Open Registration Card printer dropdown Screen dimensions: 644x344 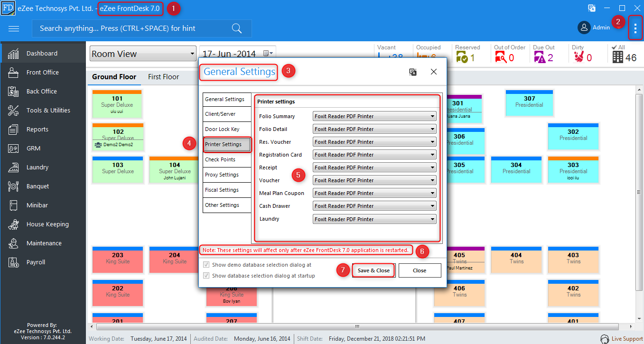[x=374, y=155]
